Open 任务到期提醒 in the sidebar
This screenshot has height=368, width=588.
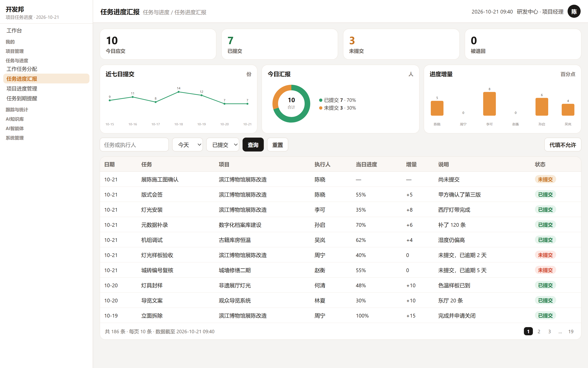[x=46, y=98]
